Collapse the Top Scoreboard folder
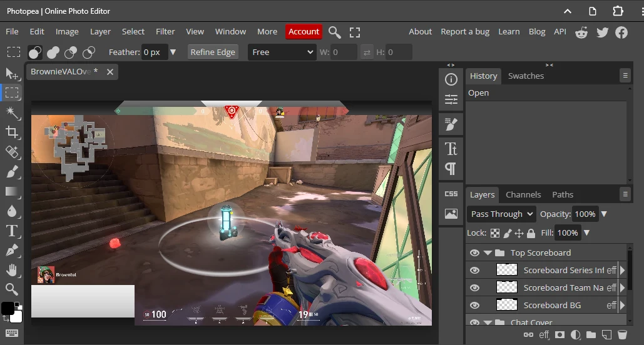Image resolution: width=644 pixels, height=345 pixels. 488,252
